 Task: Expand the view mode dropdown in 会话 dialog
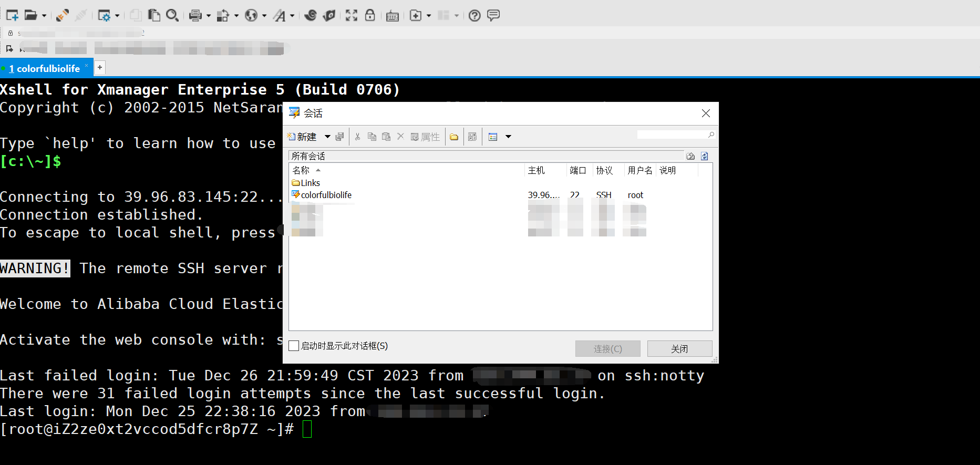[x=508, y=137]
